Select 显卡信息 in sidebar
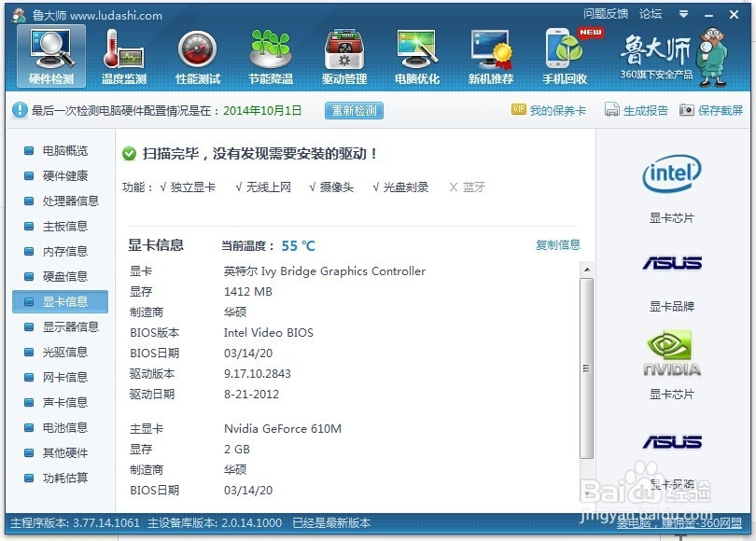Viewport: 756px width, 541px height. click(x=61, y=301)
